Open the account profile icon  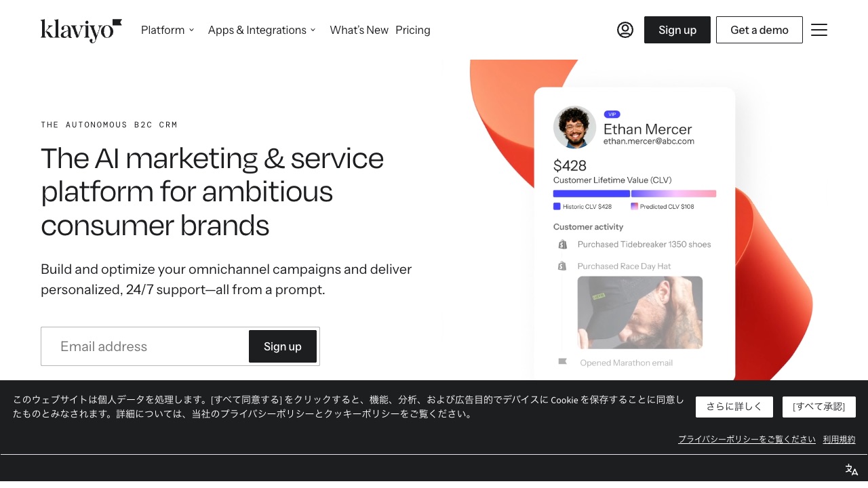click(x=625, y=30)
